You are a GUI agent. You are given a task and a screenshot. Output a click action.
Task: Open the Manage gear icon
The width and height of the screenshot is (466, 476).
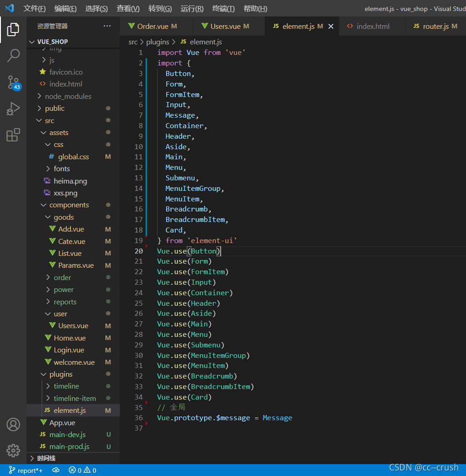point(13,450)
